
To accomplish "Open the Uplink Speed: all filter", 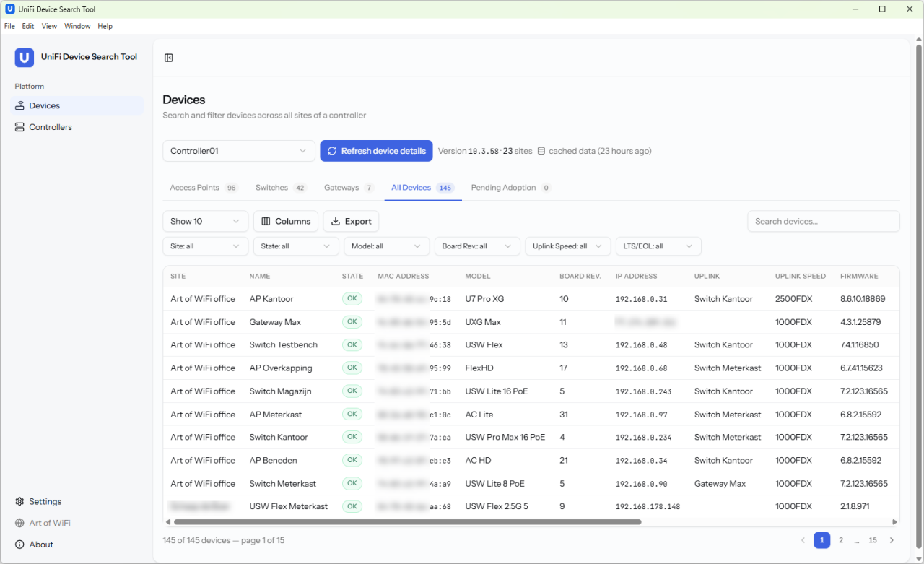I will click(568, 246).
